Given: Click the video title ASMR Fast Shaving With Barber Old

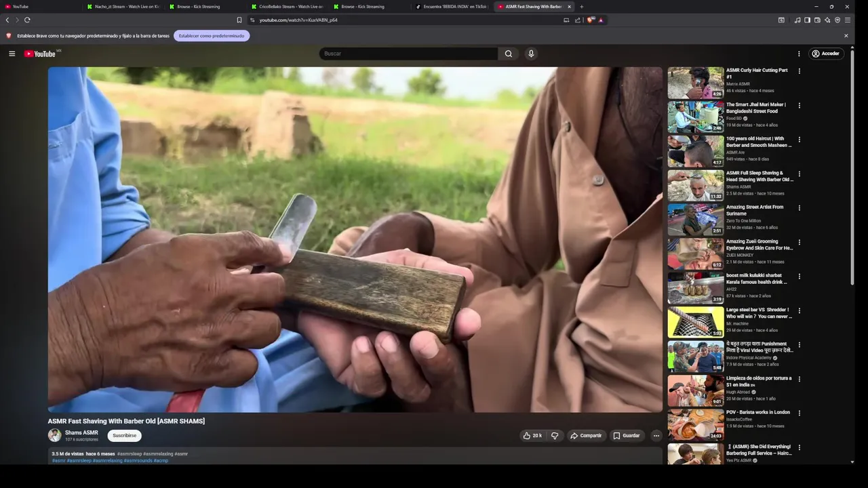Looking at the screenshot, I should coord(126,421).
